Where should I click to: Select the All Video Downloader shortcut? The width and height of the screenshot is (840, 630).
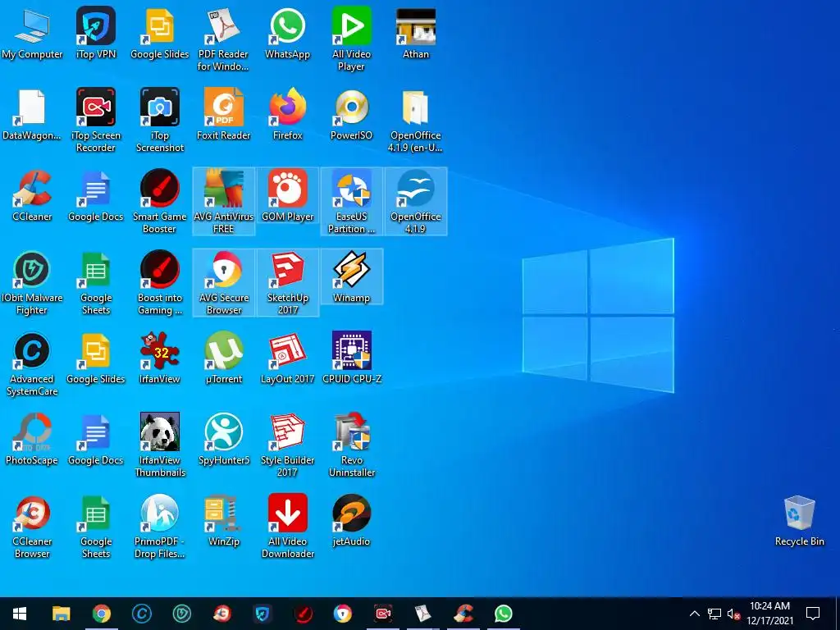click(288, 527)
